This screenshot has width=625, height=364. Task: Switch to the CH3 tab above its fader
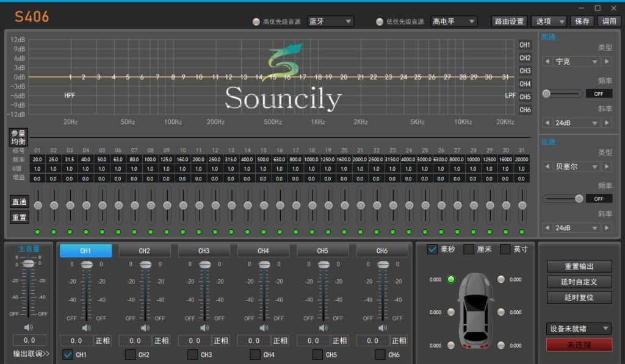pyautogui.click(x=204, y=251)
